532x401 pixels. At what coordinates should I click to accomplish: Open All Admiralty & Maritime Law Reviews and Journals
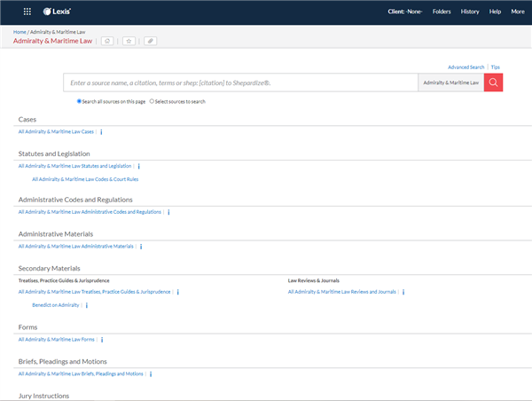click(342, 292)
